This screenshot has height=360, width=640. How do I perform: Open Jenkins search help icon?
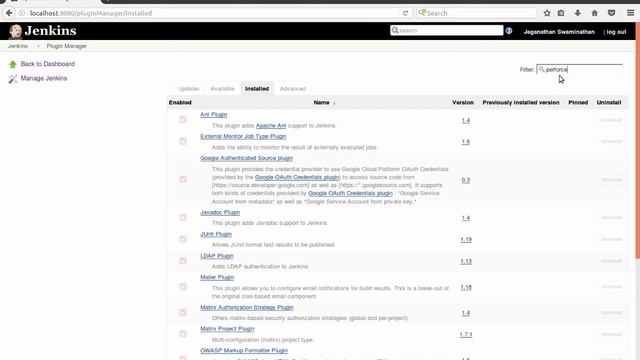point(509,31)
